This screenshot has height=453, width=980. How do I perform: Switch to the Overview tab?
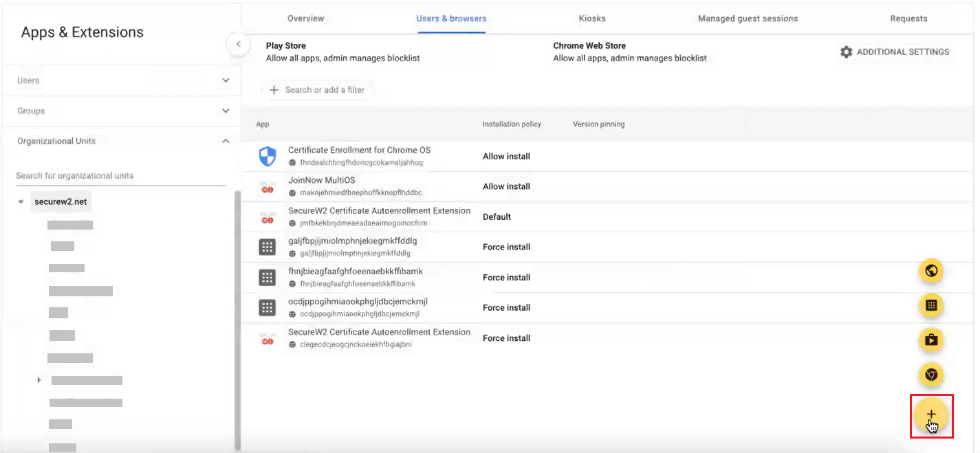305,19
